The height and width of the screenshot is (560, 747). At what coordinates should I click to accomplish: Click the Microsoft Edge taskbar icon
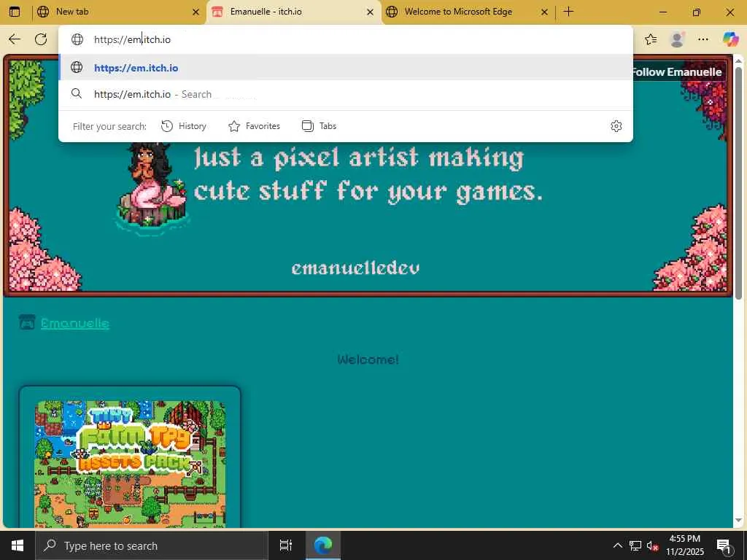[322, 545]
